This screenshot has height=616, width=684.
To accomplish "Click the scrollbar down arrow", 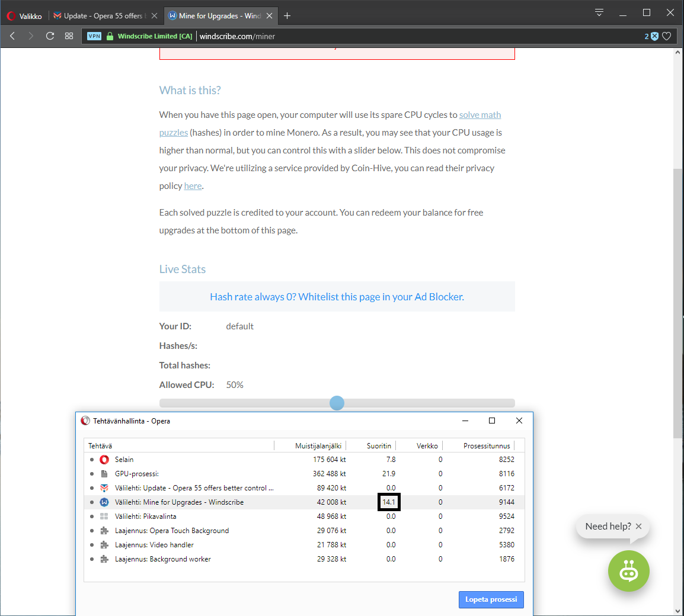I will pos(677,611).
